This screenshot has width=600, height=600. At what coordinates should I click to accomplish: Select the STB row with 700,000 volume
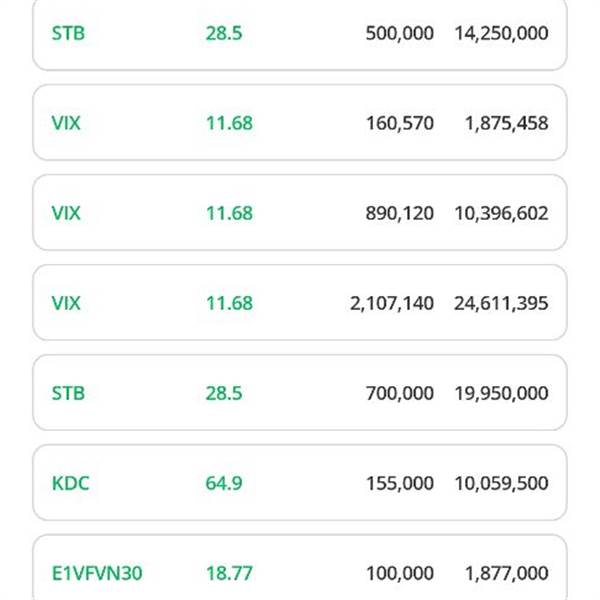point(300,393)
